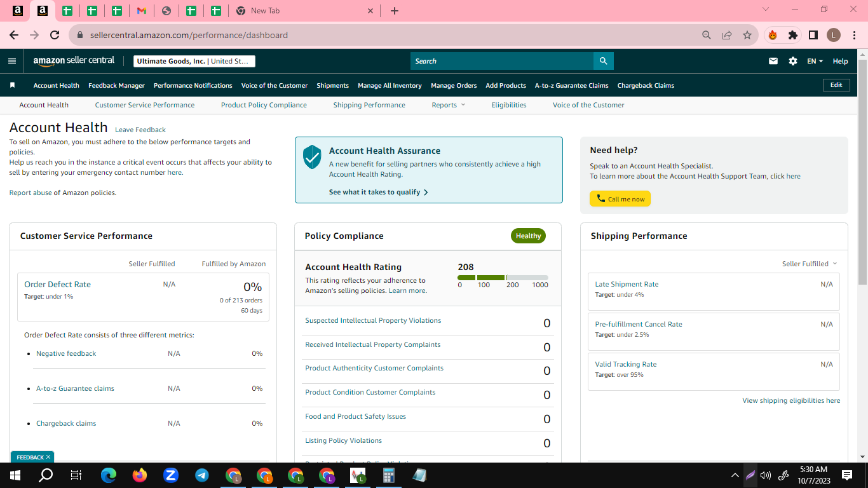Click the Leave Feedback link

[x=140, y=130]
